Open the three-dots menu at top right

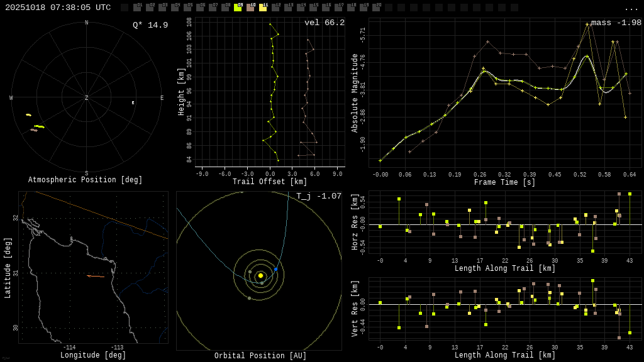(631, 8)
